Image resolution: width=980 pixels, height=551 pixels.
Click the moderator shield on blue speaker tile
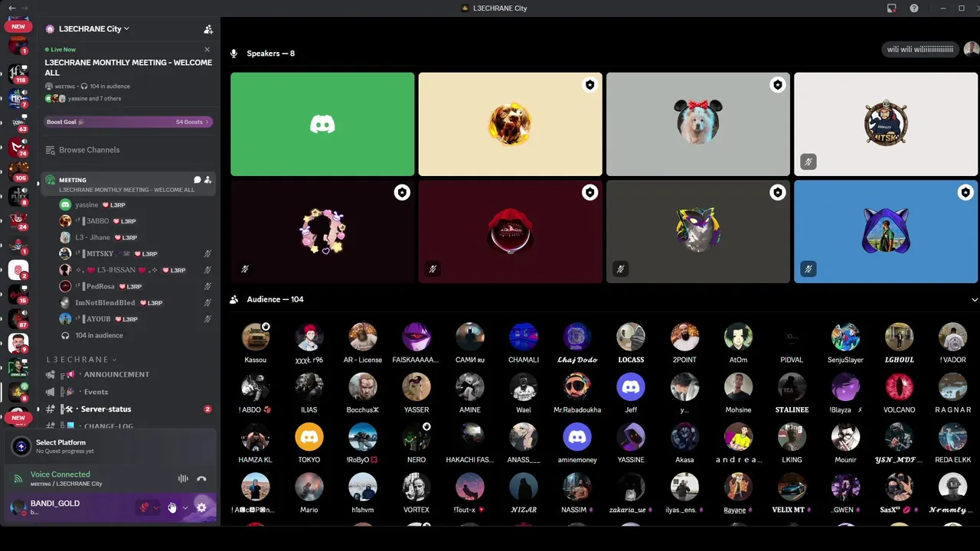click(x=965, y=193)
